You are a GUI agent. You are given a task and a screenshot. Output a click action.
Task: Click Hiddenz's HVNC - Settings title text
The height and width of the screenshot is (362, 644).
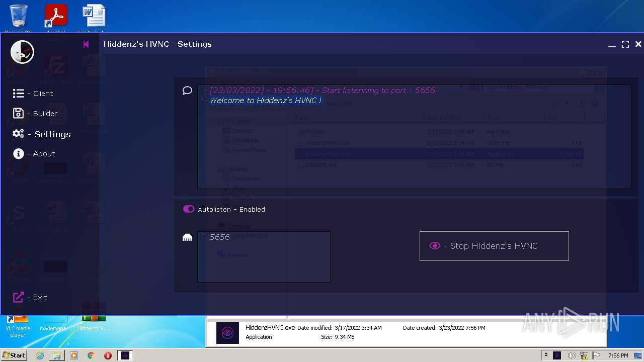[x=157, y=44]
